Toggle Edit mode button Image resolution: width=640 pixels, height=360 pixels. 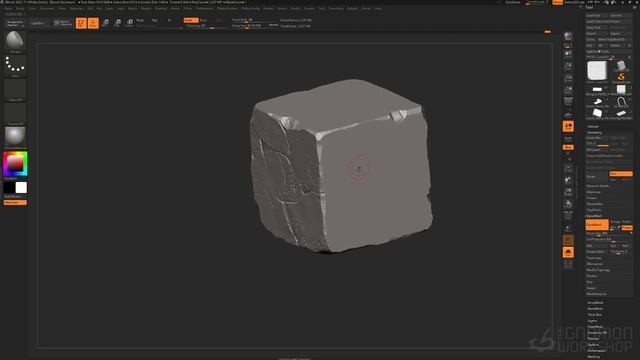click(x=81, y=23)
